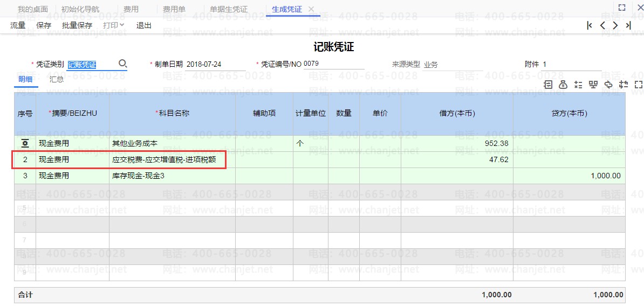This screenshot has height=307, width=644.
Task: Jump to the last voucher
Action: pyautogui.click(x=628, y=25)
